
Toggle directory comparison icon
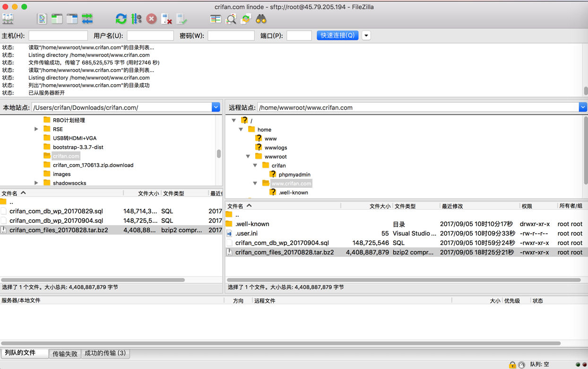pos(231,19)
